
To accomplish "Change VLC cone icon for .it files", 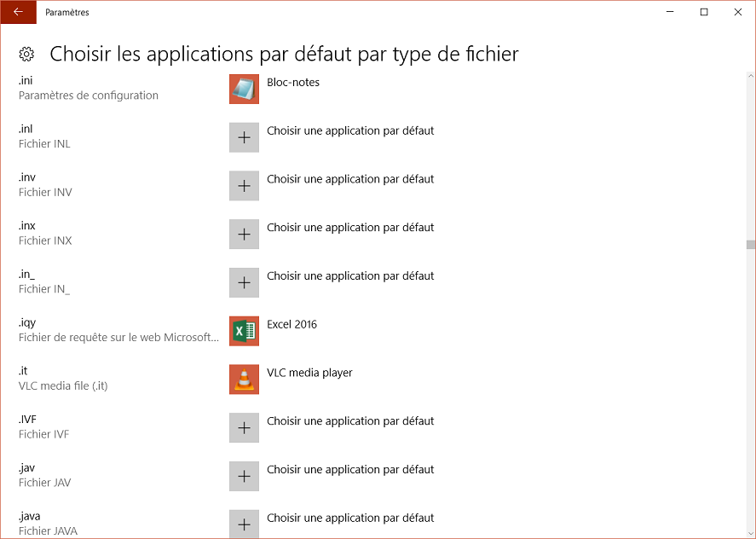I will click(x=244, y=380).
